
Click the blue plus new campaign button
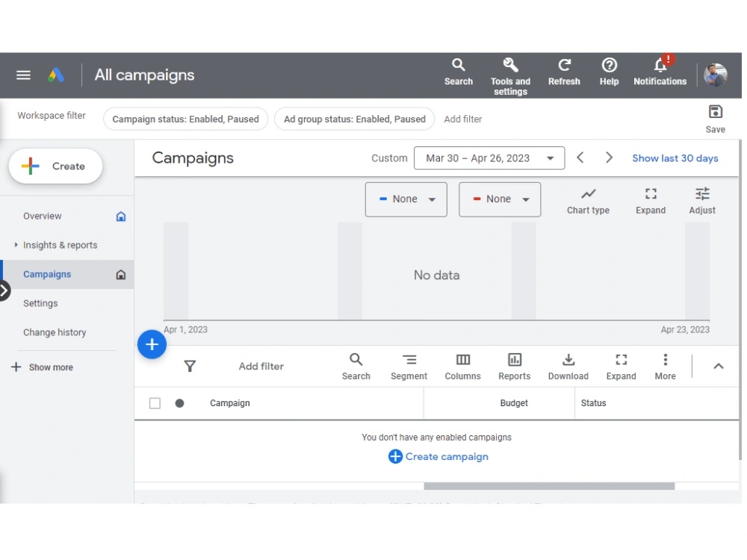(x=152, y=344)
